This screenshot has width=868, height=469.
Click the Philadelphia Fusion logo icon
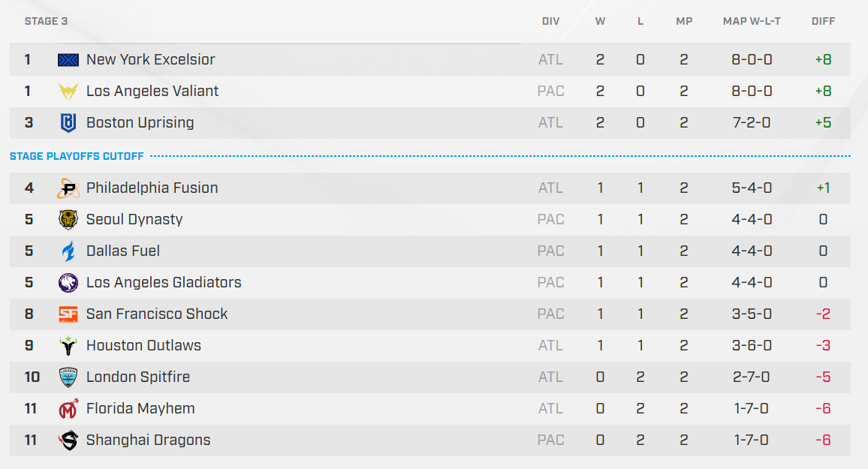point(68,188)
